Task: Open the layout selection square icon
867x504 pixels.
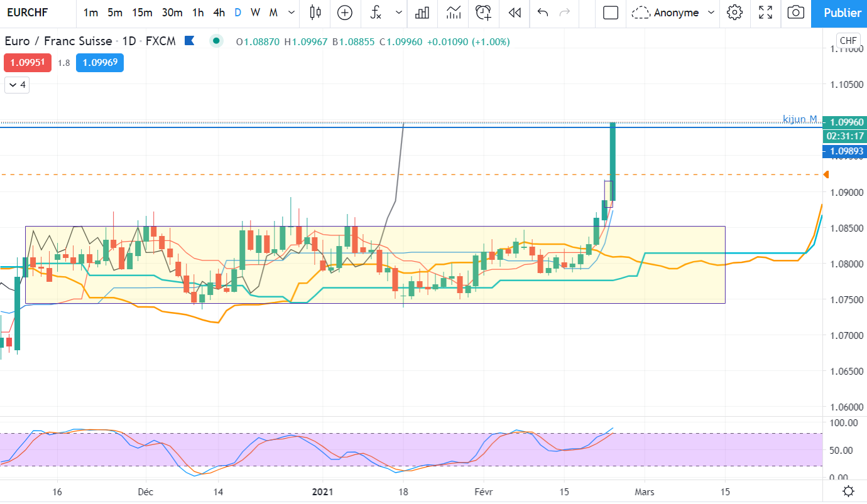Action: point(611,13)
